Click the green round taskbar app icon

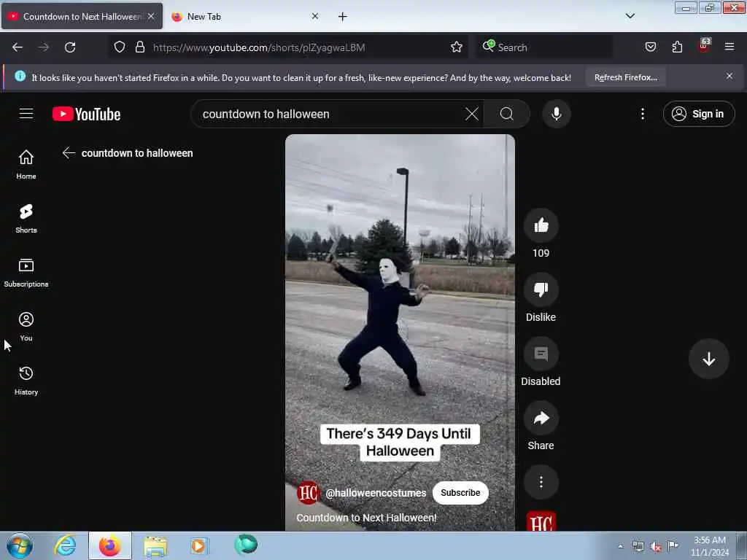(245, 545)
